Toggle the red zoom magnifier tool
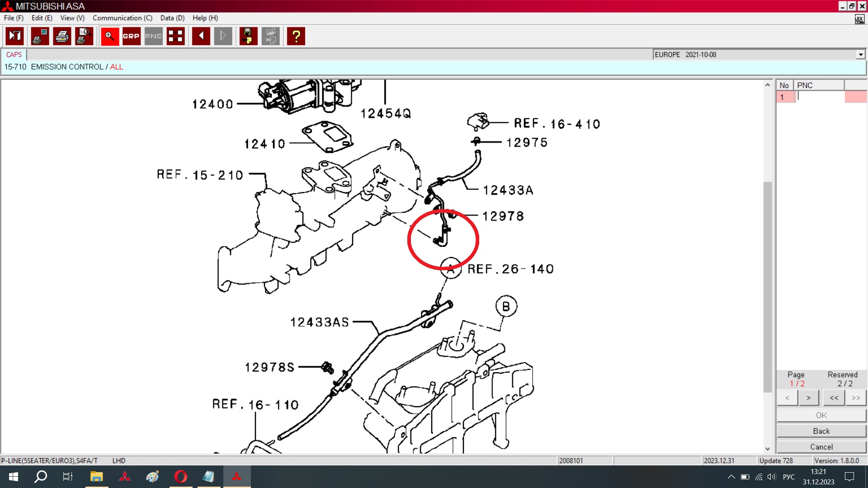Viewport: 868px width, 488px height. [109, 36]
